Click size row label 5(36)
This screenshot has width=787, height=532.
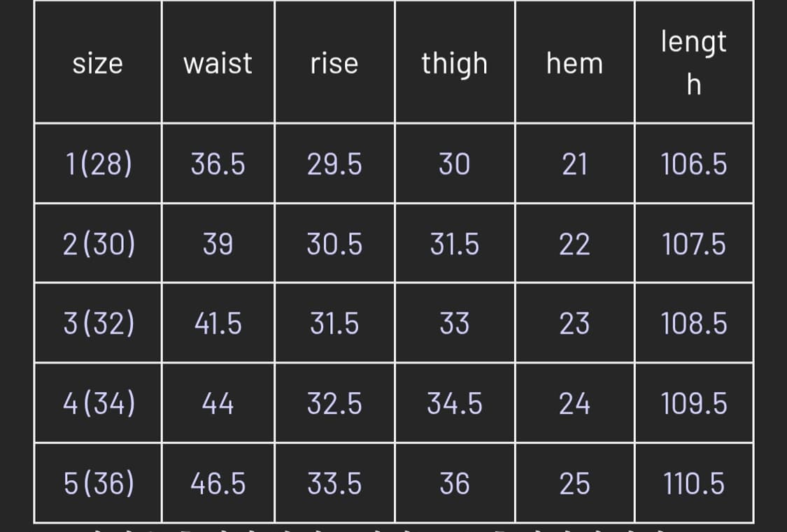click(98, 483)
